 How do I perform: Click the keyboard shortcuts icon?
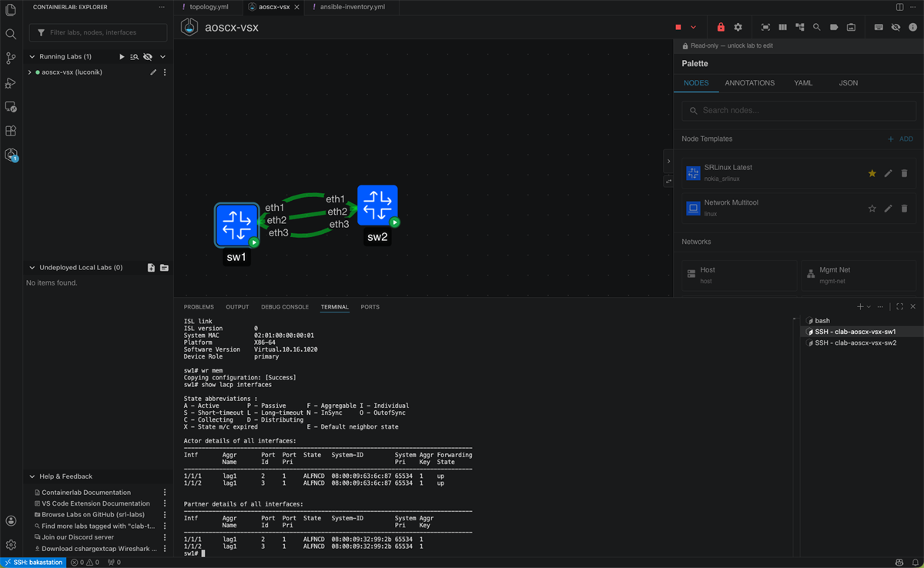click(879, 28)
